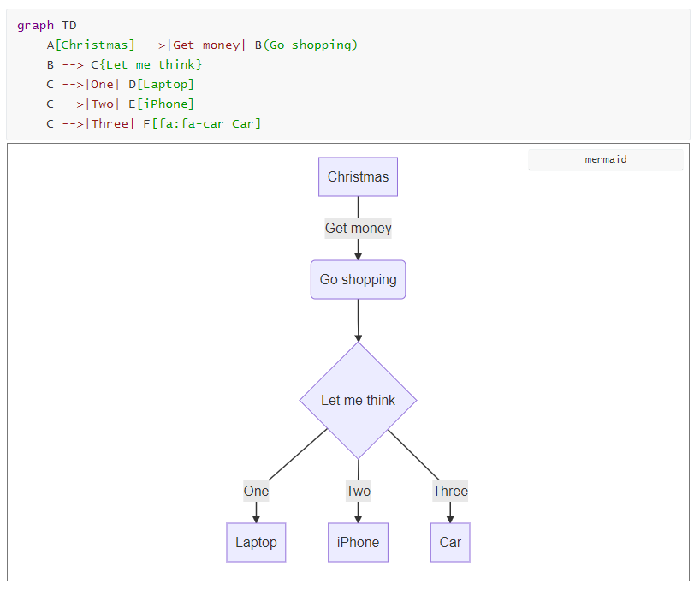Click the |Two| text in the code

pyautogui.click(x=102, y=104)
